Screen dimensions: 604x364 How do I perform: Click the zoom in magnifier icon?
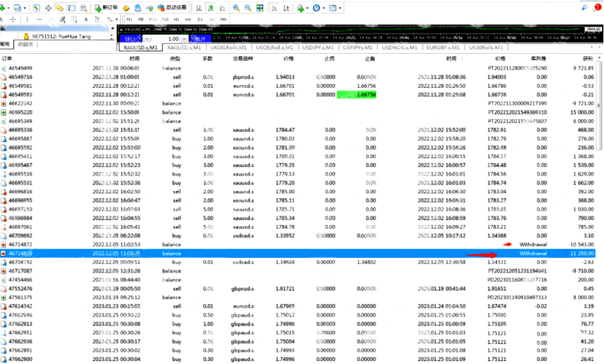click(x=236, y=8)
